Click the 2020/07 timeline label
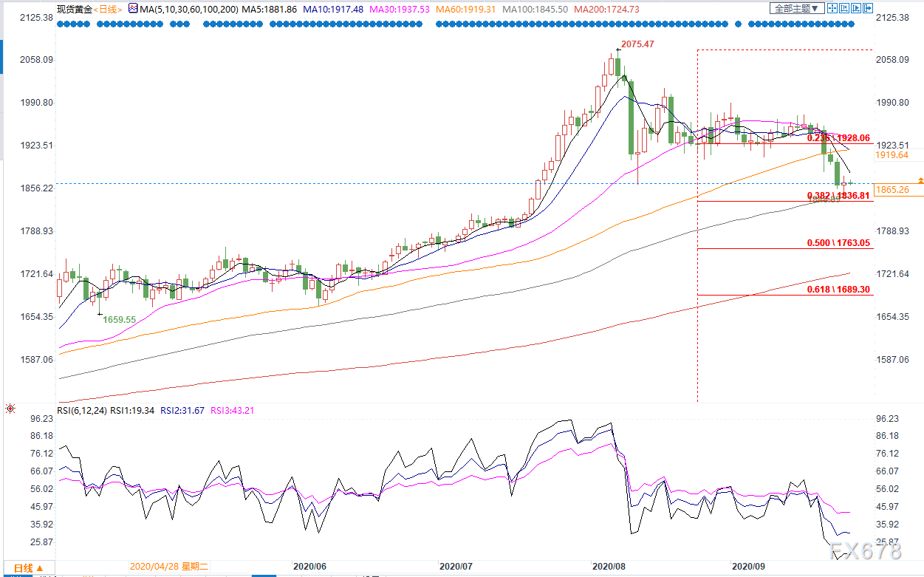The image size is (924, 577). 456,566
